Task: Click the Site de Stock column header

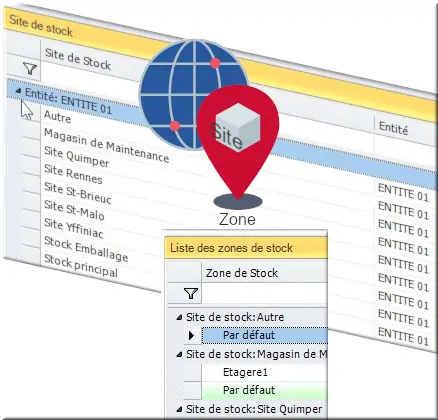Action: pyautogui.click(x=78, y=59)
